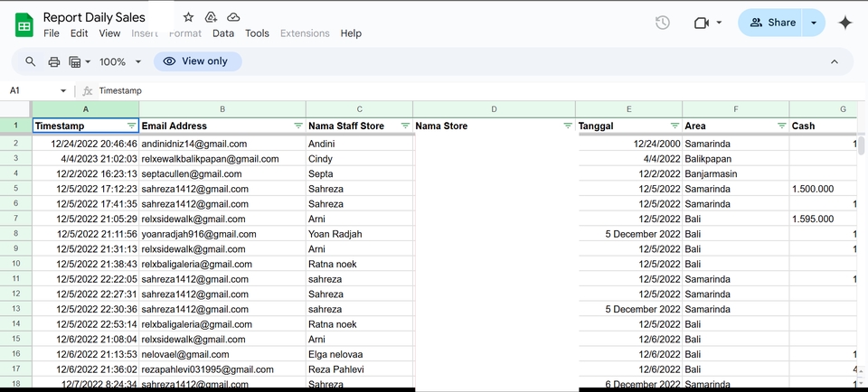Open the Share button dropdown arrow
868x392 pixels.
[x=814, y=23]
